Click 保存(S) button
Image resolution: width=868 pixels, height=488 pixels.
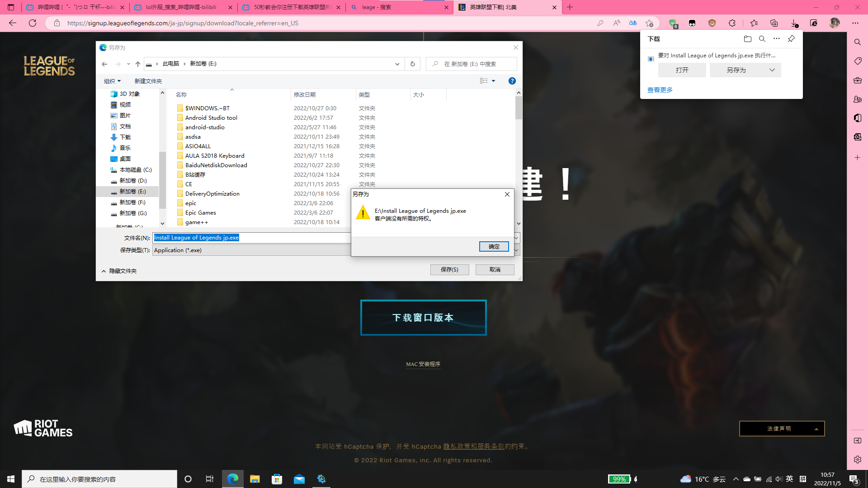pos(449,269)
